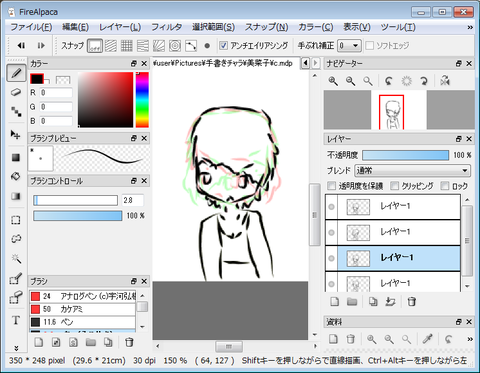Open the File menu
Viewport: 480px width, 373px height.
point(31,27)
